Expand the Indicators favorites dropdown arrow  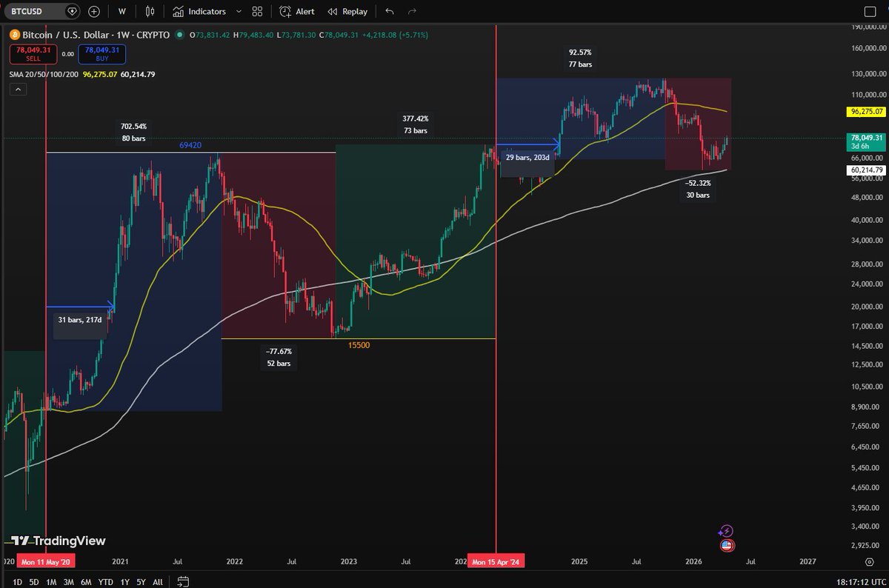[x=238, y=12]
